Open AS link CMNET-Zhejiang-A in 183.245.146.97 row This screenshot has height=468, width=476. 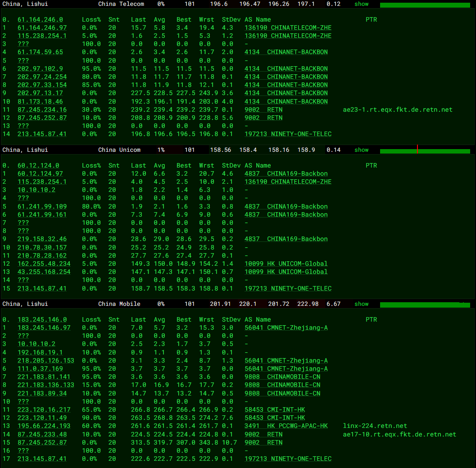point(286,328)
